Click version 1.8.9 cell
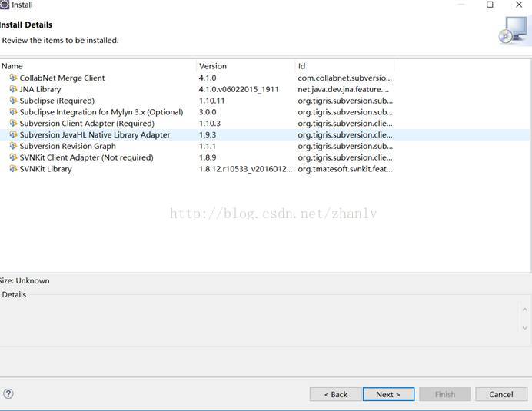 click(x=208, y=157)
